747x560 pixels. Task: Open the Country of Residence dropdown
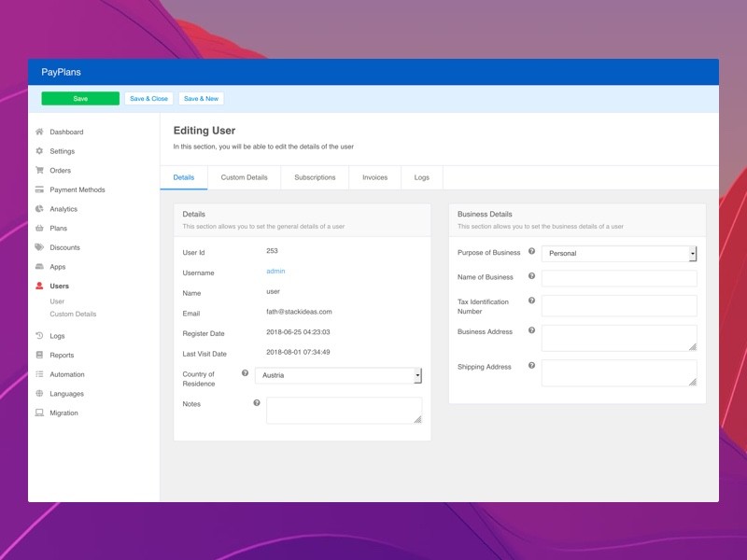click(338, 375)
